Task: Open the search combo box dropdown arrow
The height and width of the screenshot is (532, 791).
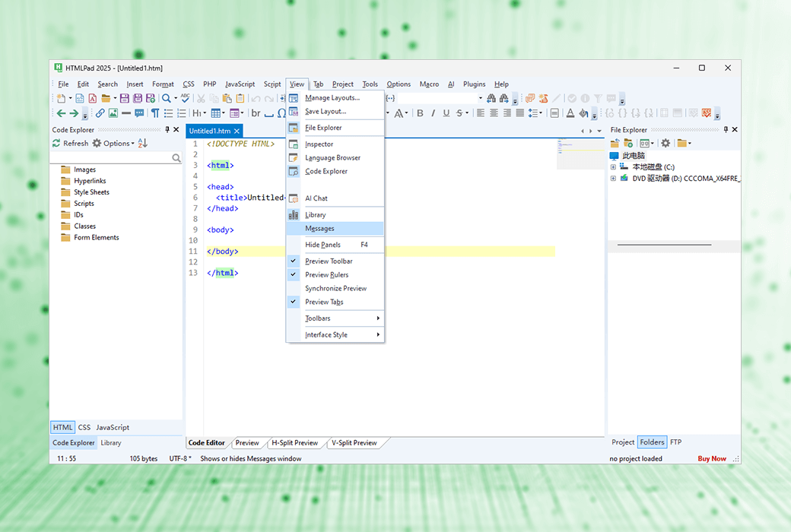Action: pos(480,98)
